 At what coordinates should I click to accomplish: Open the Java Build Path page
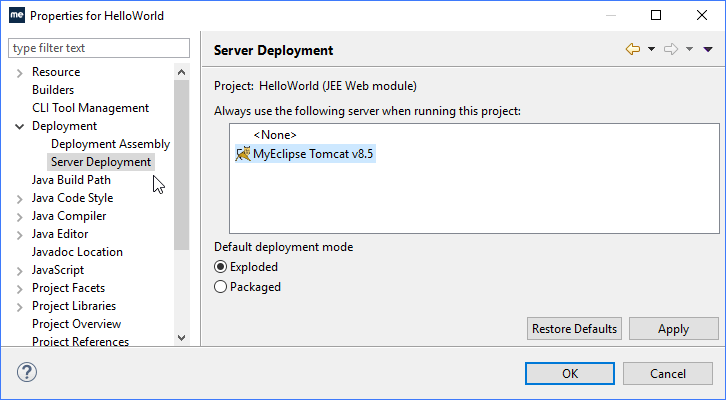tap(71, 180)
